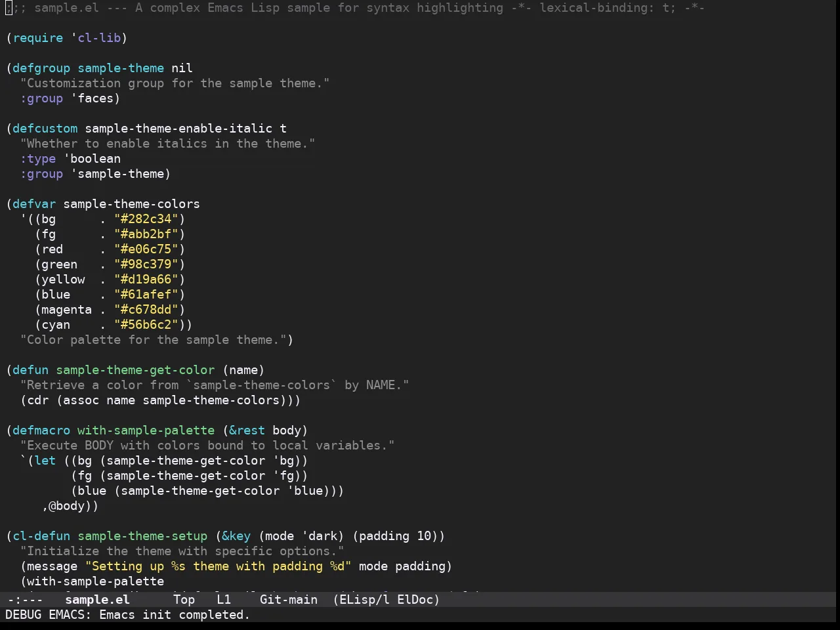The width and height of the screenshot is (840, 630).
Task: Click the ElDoc minor mode indicator
Action: (419, 599)
